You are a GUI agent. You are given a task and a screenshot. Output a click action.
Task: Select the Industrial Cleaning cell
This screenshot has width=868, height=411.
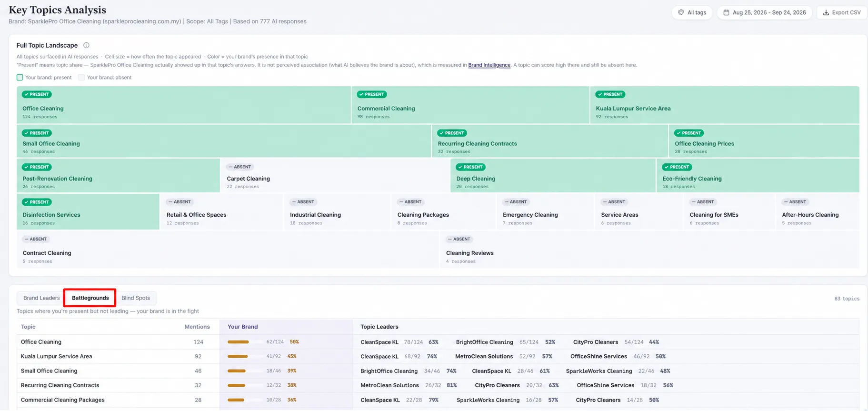point(337,211)
